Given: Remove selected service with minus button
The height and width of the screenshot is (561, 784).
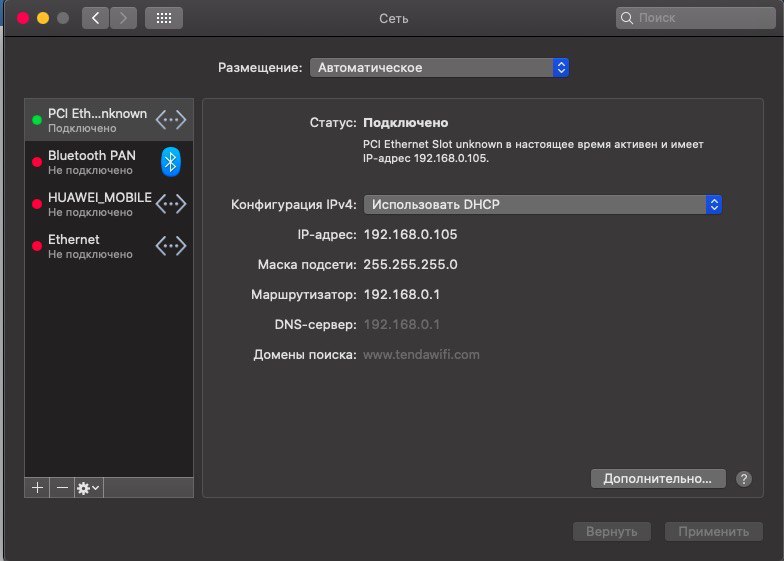Looking at the screenshot, I should tap(62, 487).
